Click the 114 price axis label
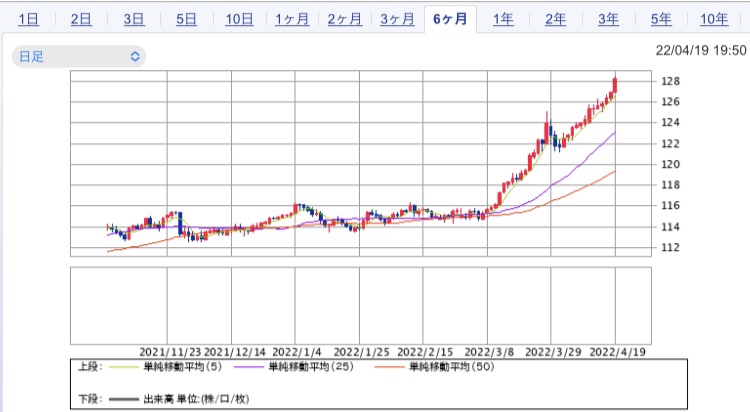Image resolution: width=750 pixels, height=412 pixels. [670, 227]
